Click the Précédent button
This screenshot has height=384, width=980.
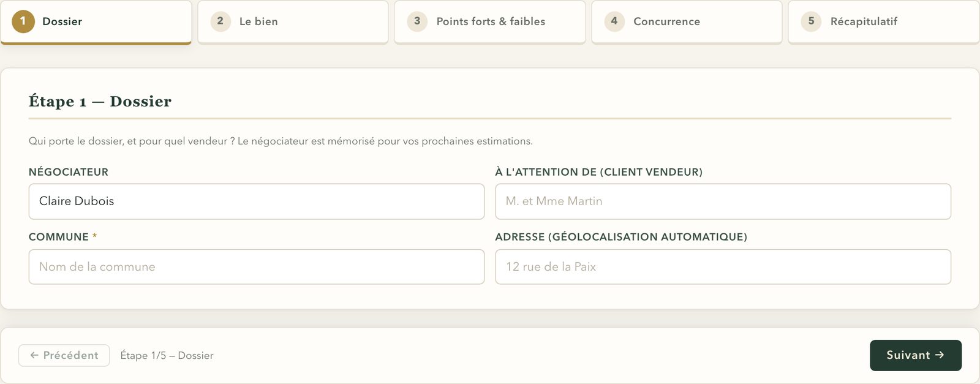(64, 355)
